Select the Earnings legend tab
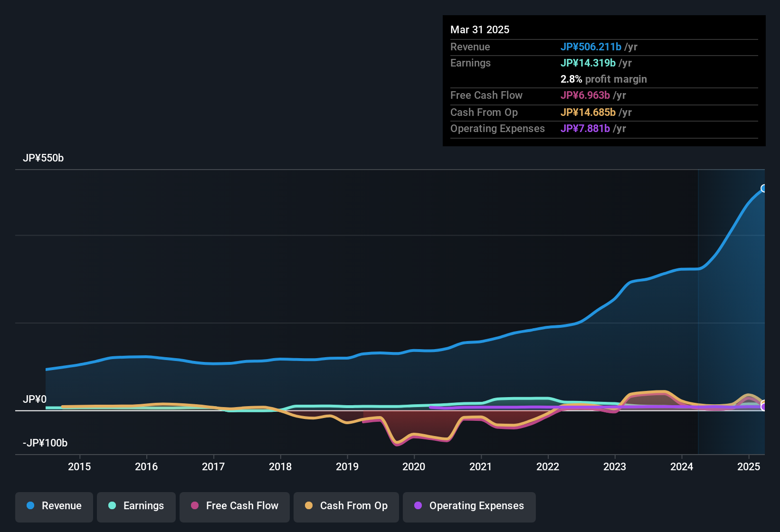This screenshot has height=532, width=780. coord(136,506)
